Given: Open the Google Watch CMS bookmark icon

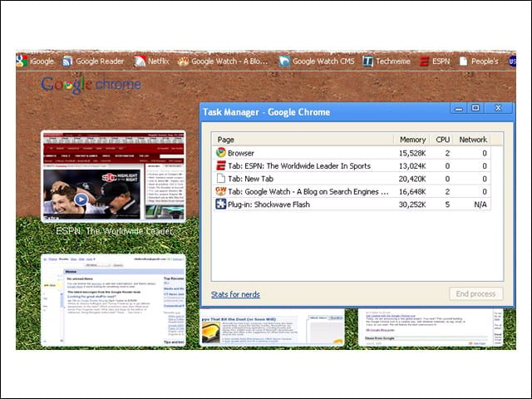Looking at the screenshot, I should pos(284,62).
